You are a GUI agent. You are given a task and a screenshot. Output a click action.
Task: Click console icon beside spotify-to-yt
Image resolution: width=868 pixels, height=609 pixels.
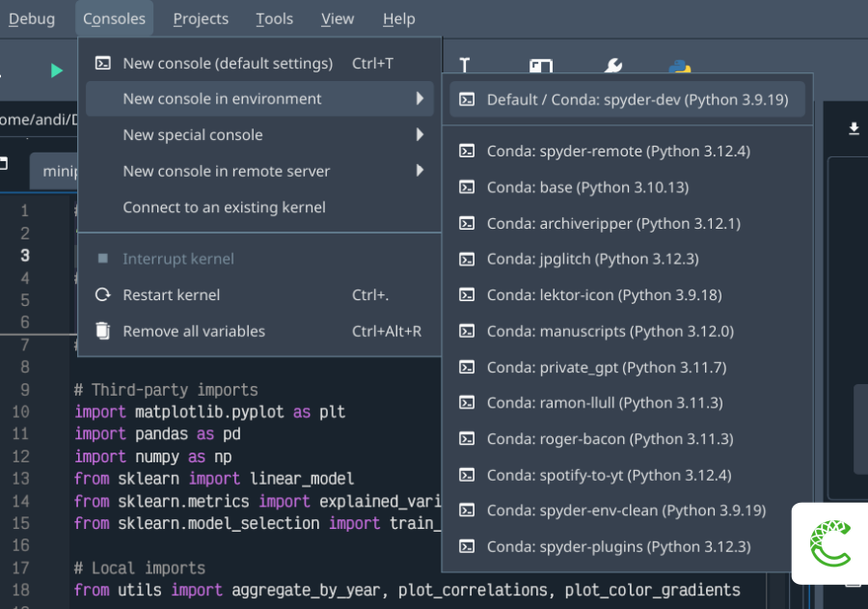(467, 475)
